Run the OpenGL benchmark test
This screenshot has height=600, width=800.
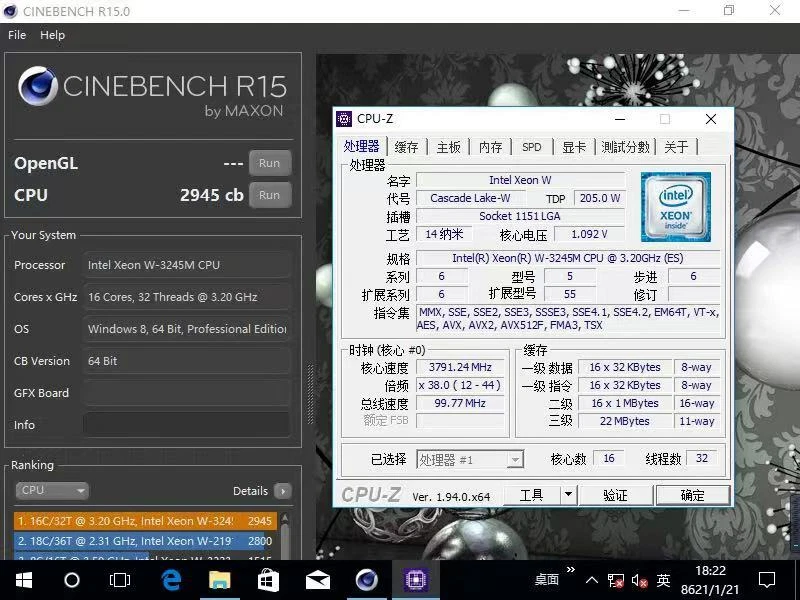point(269,163)
